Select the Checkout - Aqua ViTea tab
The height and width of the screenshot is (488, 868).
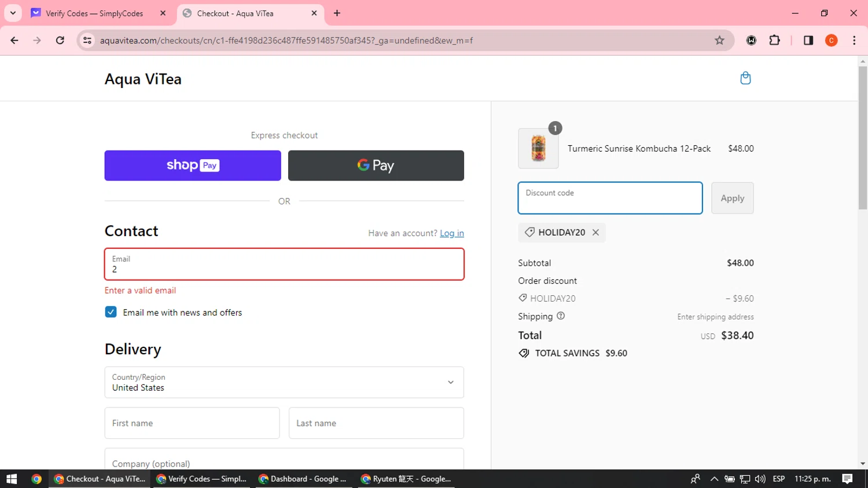(251, 13)
